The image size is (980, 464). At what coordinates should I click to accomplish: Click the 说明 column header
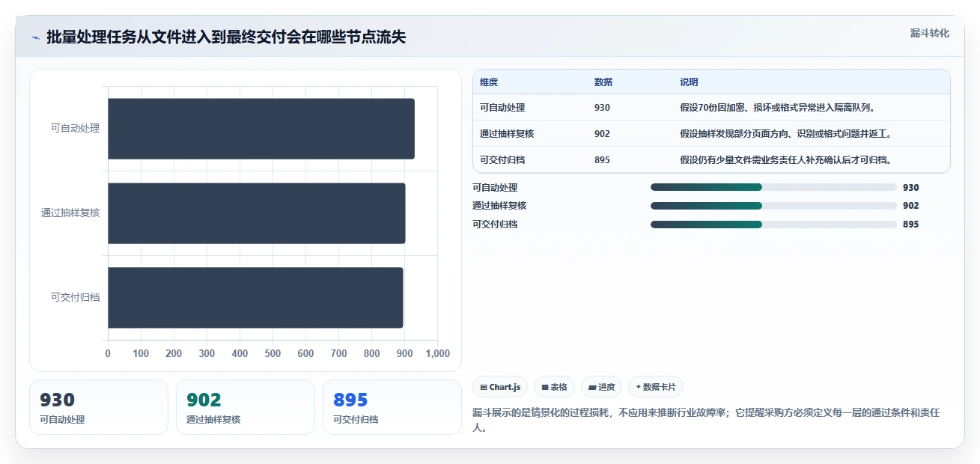(689, 82)
